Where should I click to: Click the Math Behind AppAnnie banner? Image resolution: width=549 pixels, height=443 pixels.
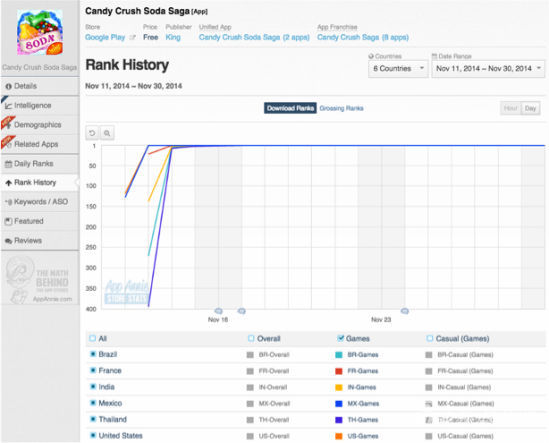pos(40,279)
